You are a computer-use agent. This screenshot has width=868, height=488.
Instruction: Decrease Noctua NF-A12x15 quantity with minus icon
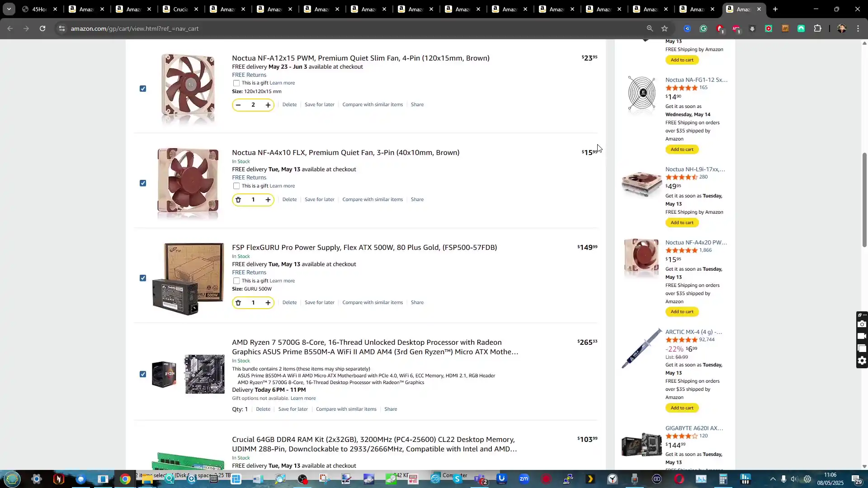pyautogui.click(x=238, y=105)
